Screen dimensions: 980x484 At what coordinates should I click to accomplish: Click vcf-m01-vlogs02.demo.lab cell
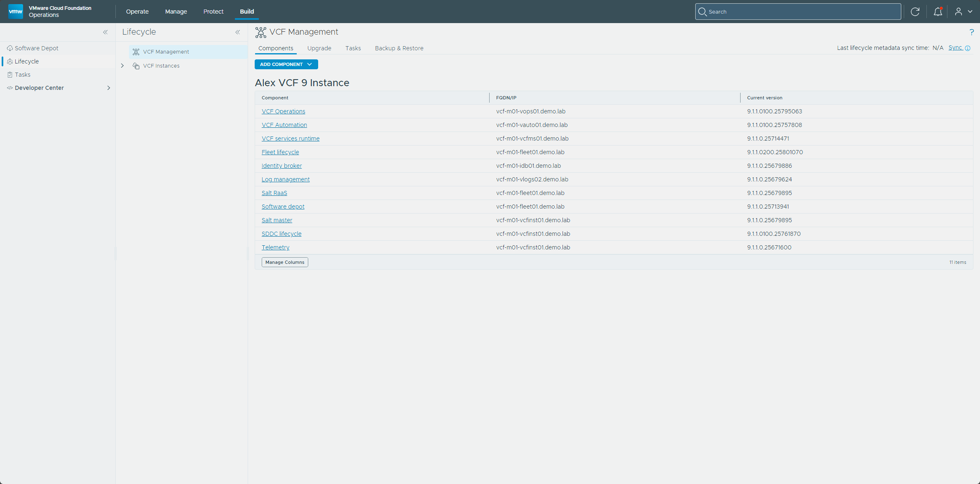(532, 179)
